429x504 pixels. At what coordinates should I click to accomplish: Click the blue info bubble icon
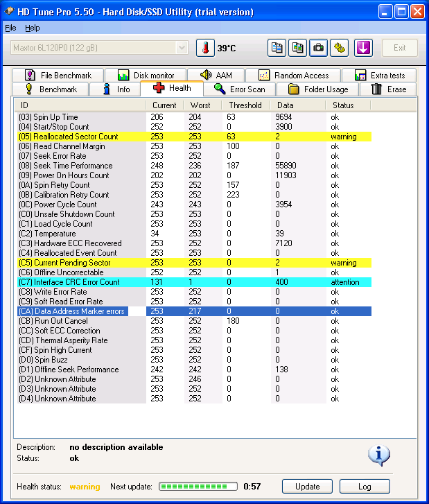[x=378, y=455]
